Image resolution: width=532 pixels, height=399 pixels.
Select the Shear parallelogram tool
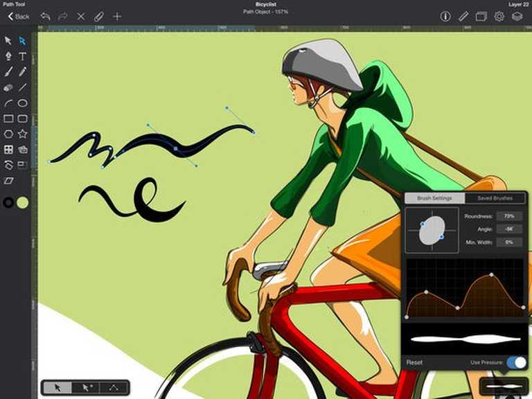point(8,181)
